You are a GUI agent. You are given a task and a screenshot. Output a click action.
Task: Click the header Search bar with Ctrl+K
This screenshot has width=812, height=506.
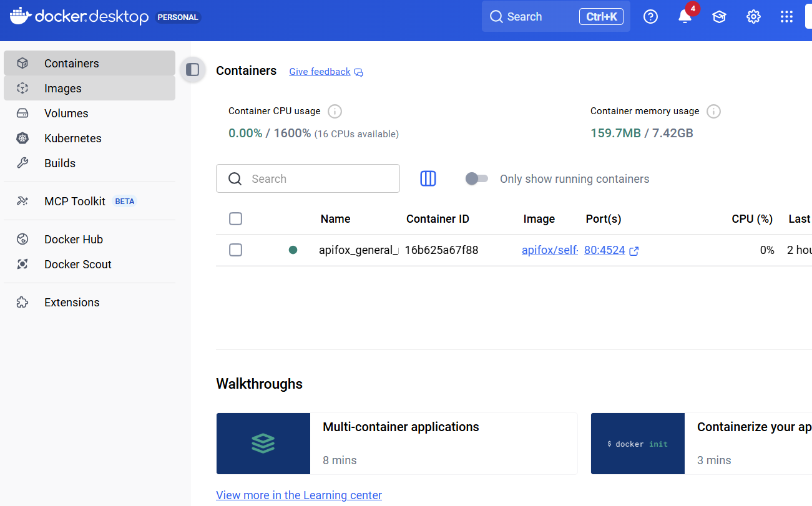pos(556,16)
